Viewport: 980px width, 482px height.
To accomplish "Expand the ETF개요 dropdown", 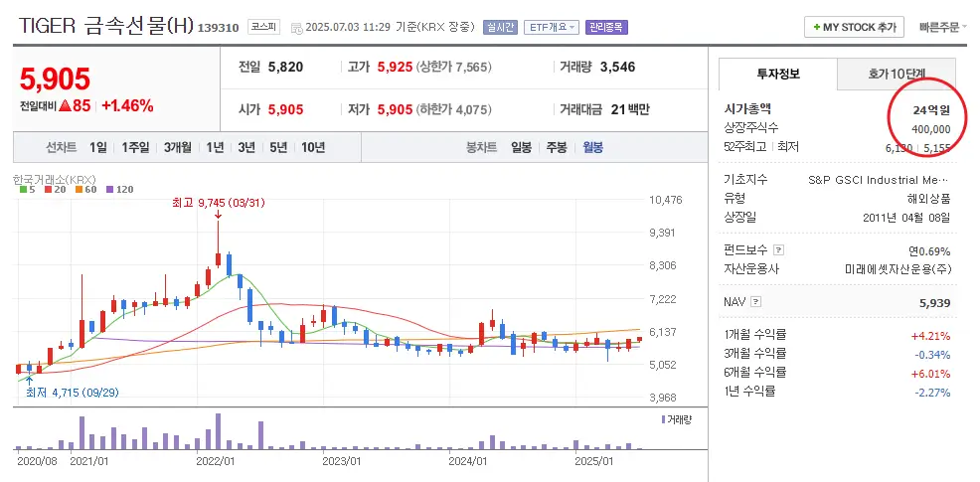I will click(550, 27).
